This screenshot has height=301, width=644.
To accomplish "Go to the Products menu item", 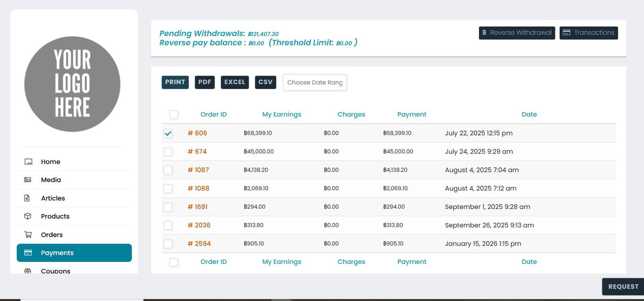I will 55,216.
